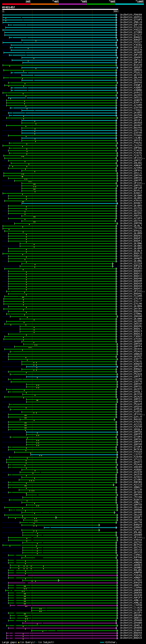Screen dimensions: 146x644
Task: Select the UniRef100_Q8LK49 label
Action: tap(131, 77)
